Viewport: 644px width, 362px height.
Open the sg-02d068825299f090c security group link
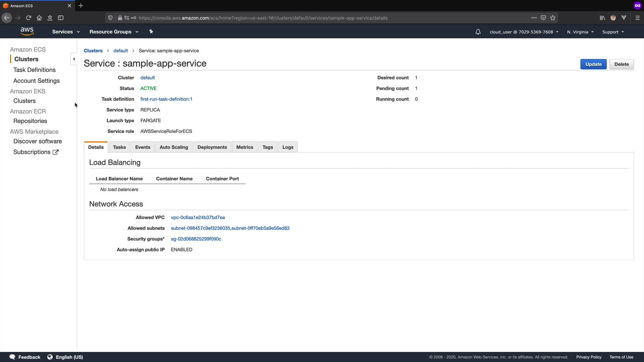point(196,239)
